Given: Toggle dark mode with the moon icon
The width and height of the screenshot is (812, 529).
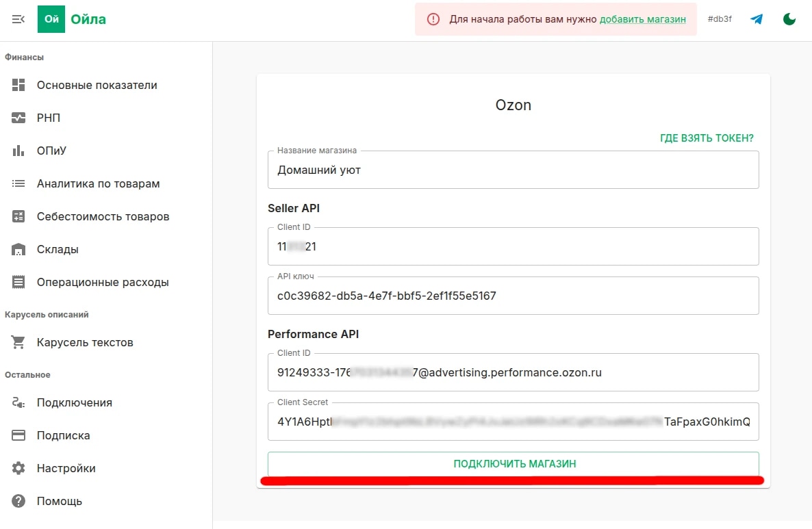Looking at the screenshot, I should point(789,19).
